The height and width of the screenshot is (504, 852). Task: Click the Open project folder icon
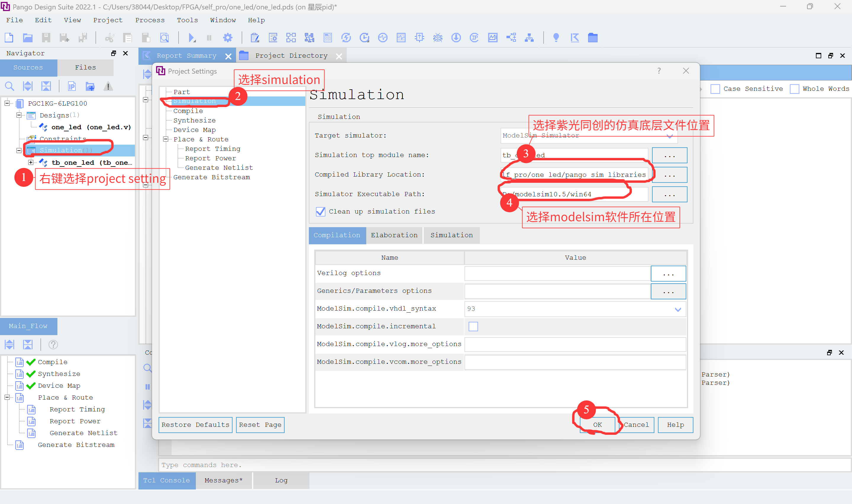coord(28,38)
